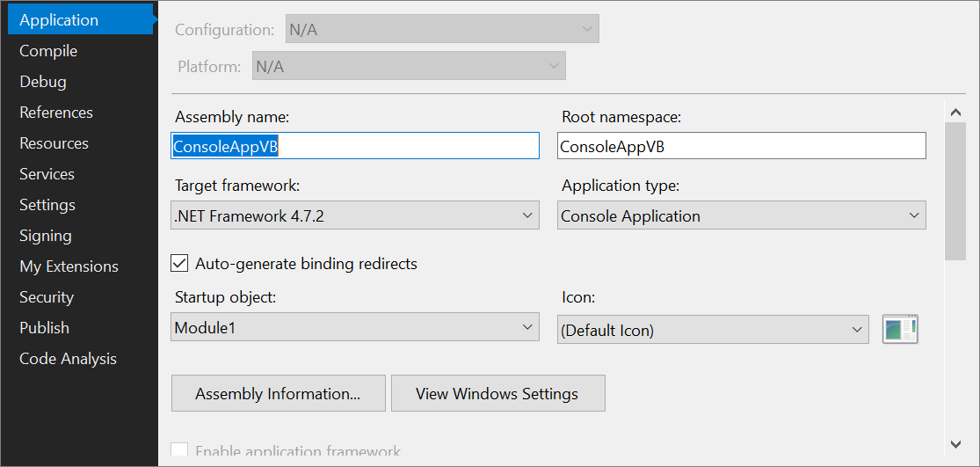
Task: Go to the References tab
Action: pos(55,113)
